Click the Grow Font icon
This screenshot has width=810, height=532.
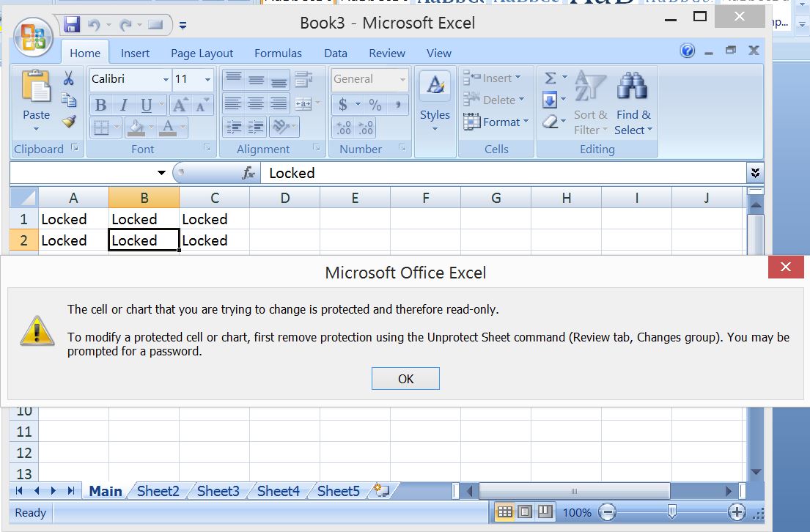(180, 106)
